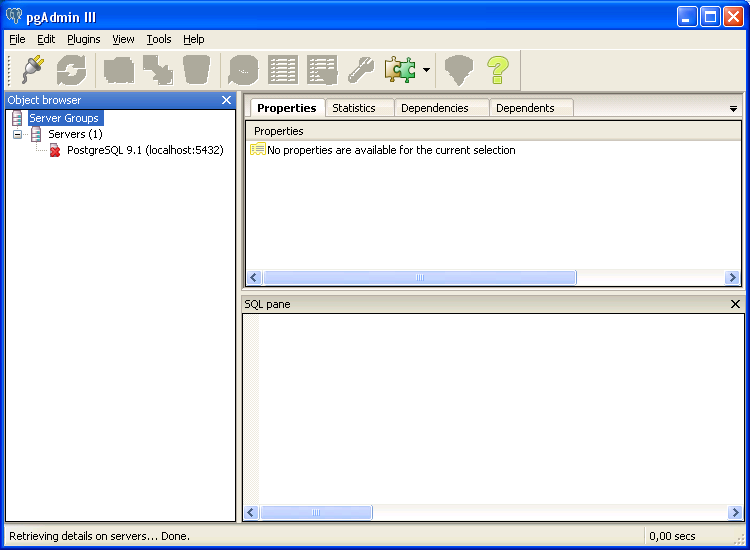Click the Properties column header
Image resolution: width=750 pixels, height=550 pixels.
pos(493,131)
